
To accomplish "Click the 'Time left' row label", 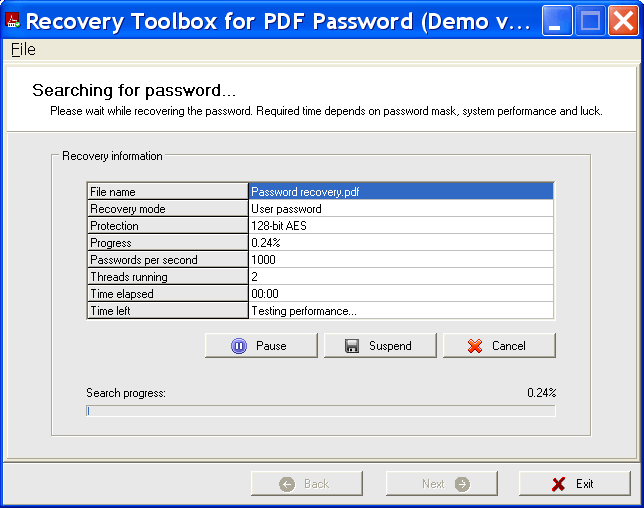I will [168, 311].
